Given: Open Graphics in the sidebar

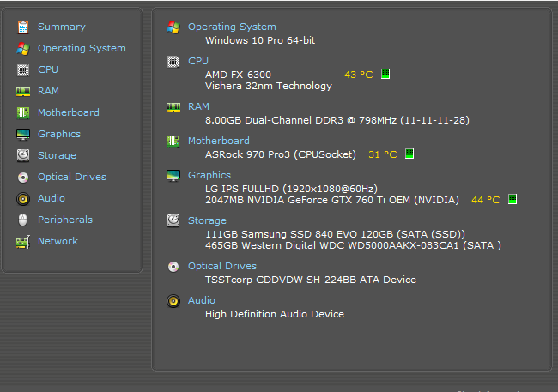Looking at the screenshot, I should pyautogui.click(x=59, y=134).
